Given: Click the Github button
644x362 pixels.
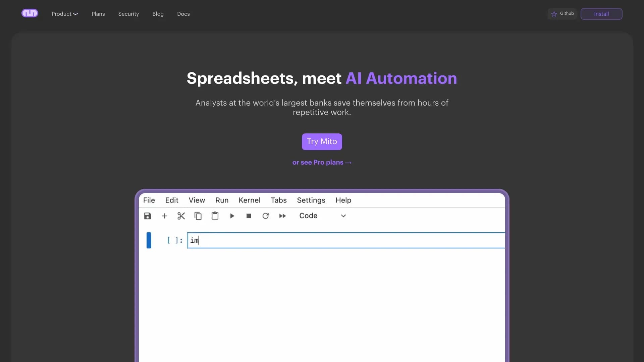Looking at the screenshot, I should point(562,14).
